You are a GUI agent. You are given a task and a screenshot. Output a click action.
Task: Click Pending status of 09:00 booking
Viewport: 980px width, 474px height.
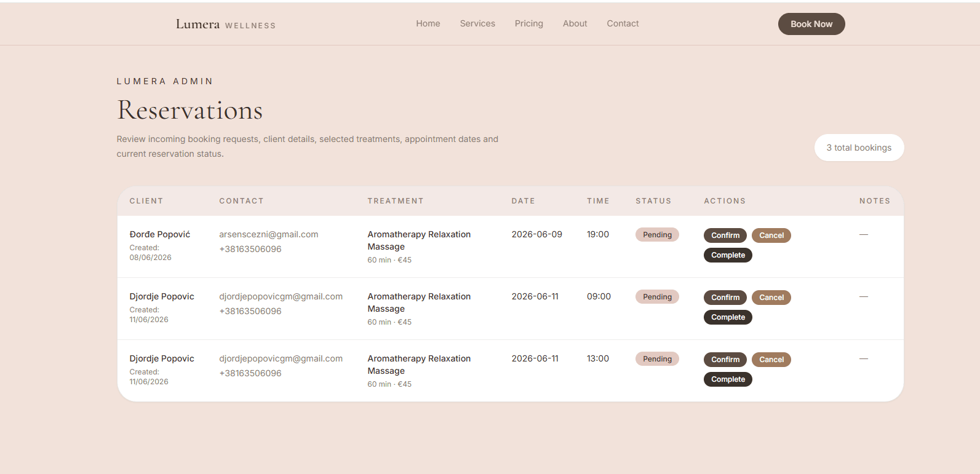tap(657, 297)
